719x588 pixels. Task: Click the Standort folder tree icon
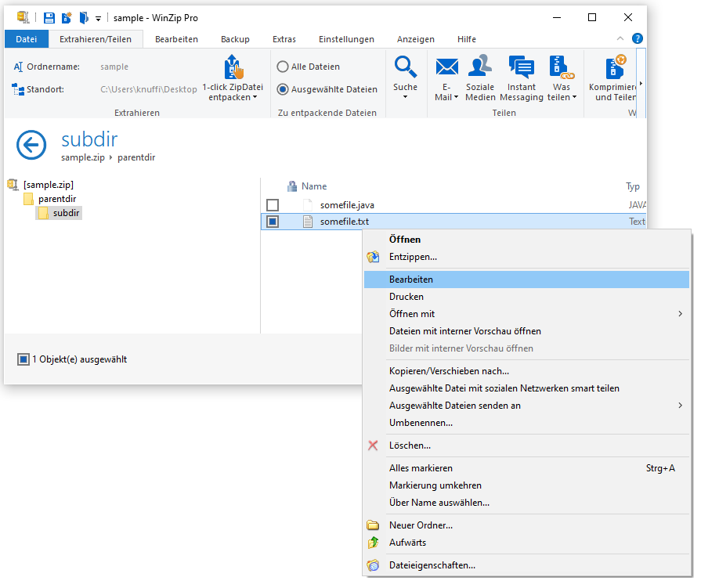coord(18,89)
